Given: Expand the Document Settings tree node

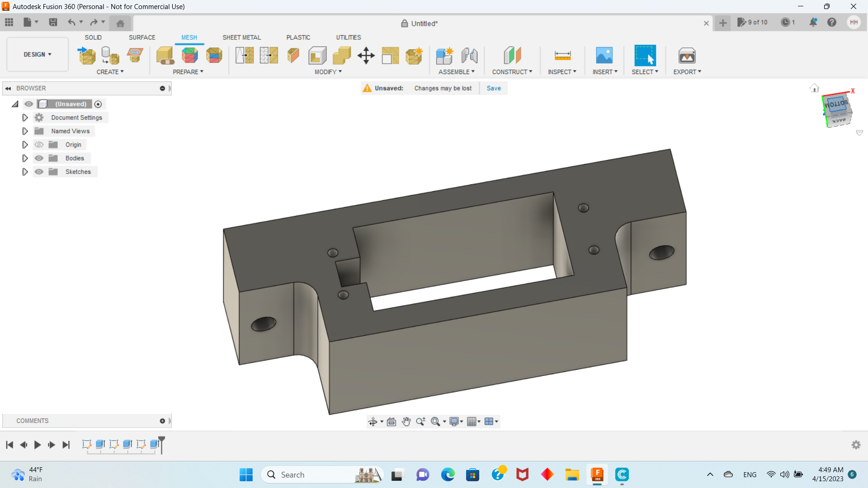Looking at the screenshot, I should pos(25,117).
